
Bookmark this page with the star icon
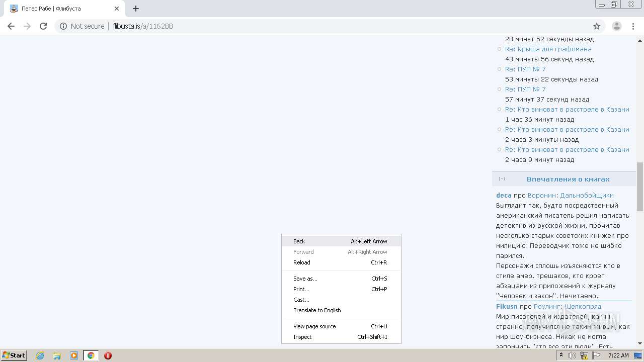pos(597,26)
